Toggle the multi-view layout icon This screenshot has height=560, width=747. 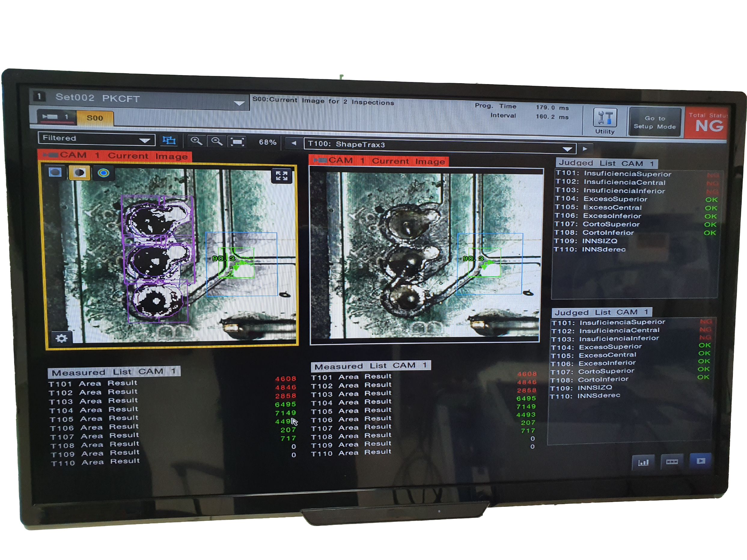point(169,140)
